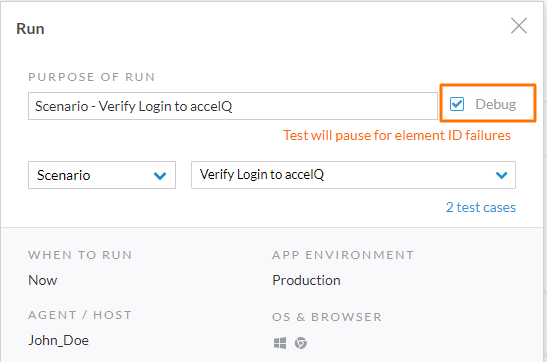Image resolution: width=547 pixels, height=362 pixels.
Task: Click the element ID failures warning text
Action: point(397,135)
